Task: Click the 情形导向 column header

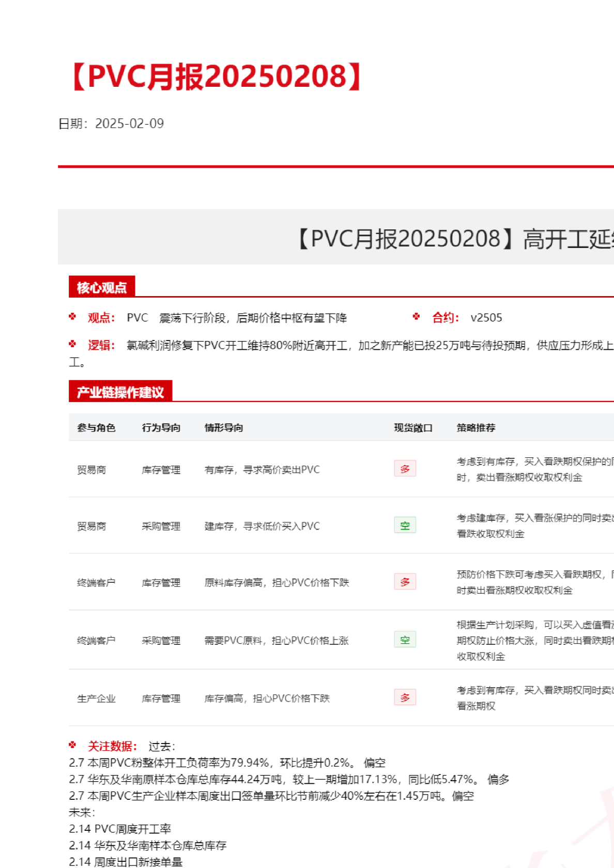Action: [x=224, y=428]
